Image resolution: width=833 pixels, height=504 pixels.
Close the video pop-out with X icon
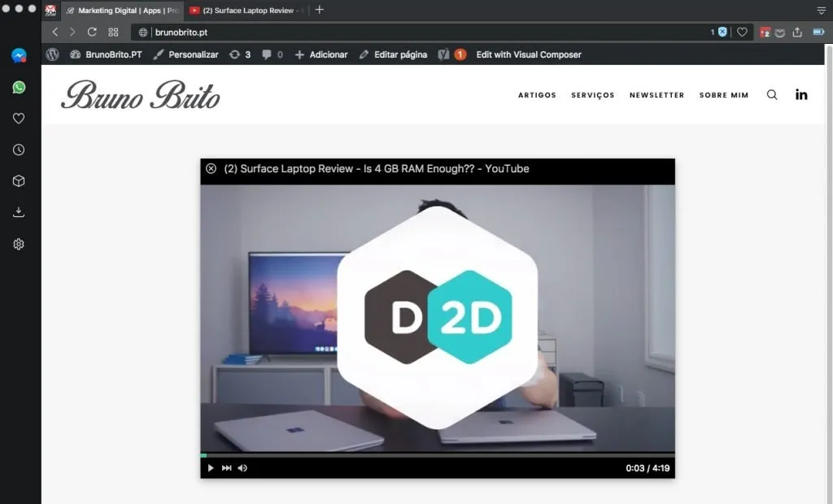[211, 168]
